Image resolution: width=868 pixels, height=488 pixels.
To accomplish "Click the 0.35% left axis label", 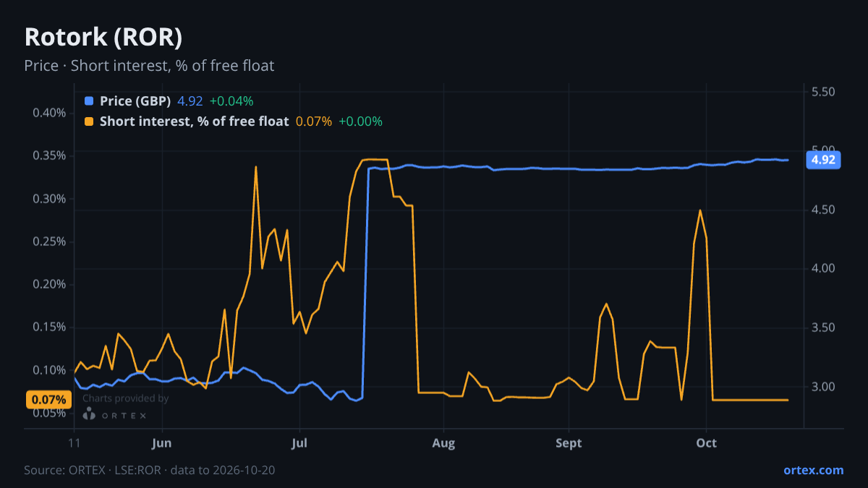I will (x=49, y=155).
